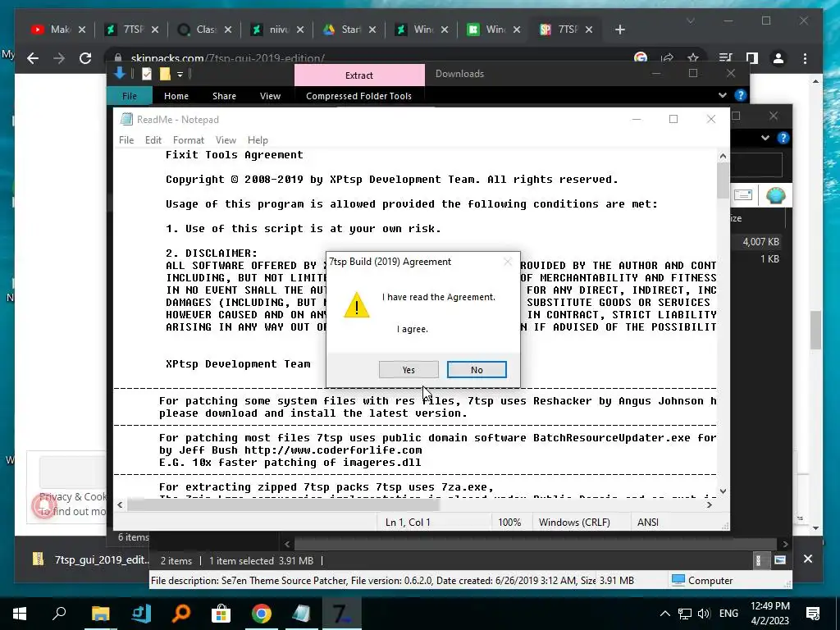Image resolution: width=840 pixels, height=630 pixels.
Task: Go back in Chrome browser
Action: point(33,58)
